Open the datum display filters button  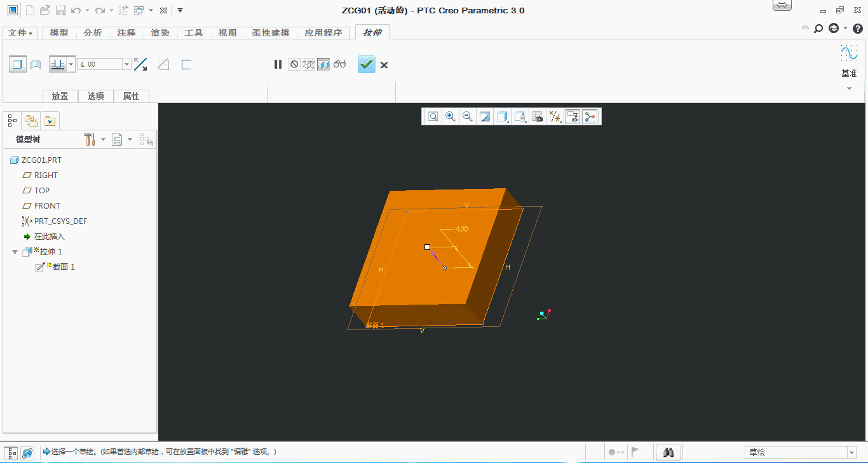pos(555,116)
